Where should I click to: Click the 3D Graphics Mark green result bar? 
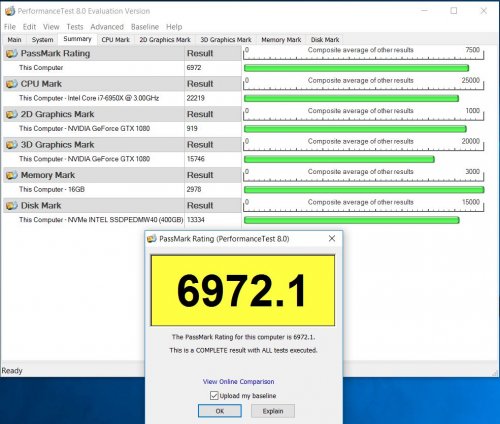[x=339, y=159]
